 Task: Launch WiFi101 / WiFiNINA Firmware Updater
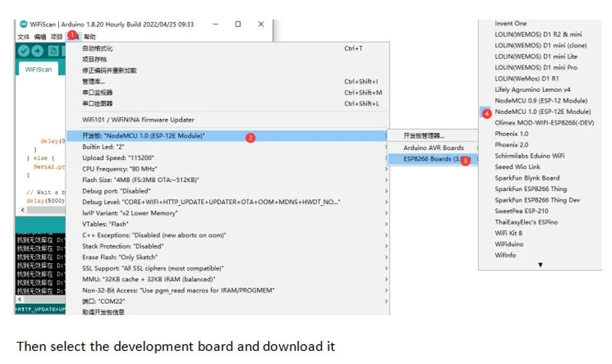227,120
